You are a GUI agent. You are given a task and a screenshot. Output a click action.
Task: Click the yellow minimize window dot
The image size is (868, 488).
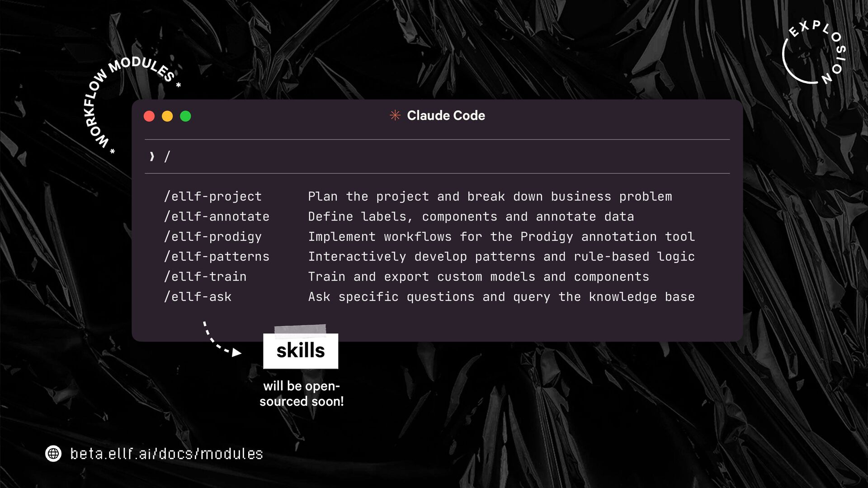coord(167,117)
